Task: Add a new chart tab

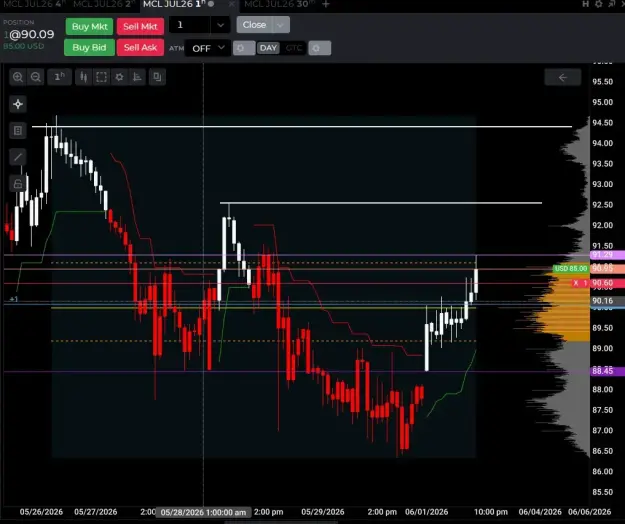Action: [326, 4]
